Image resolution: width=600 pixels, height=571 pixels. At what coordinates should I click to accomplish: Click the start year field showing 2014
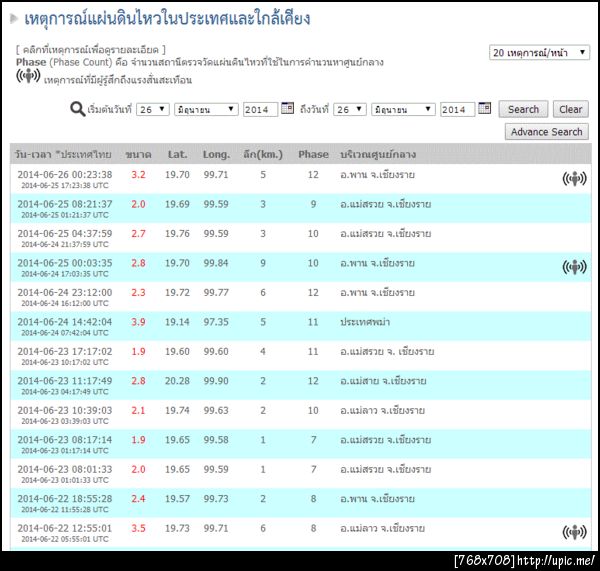261,109
